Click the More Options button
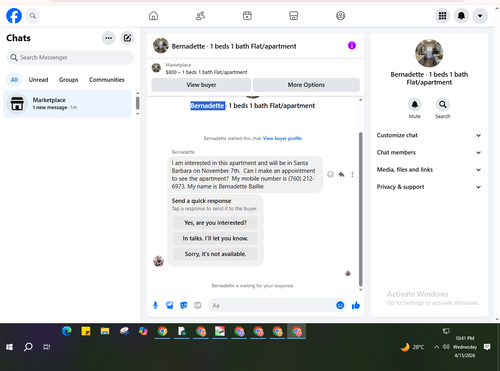The height and width of the screenshot is (371, 500). 306,85
